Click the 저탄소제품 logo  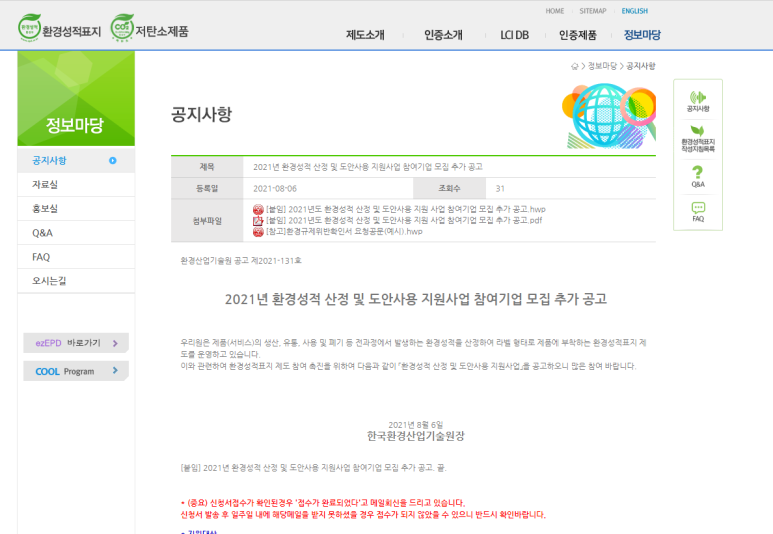(x=149, y=29)
